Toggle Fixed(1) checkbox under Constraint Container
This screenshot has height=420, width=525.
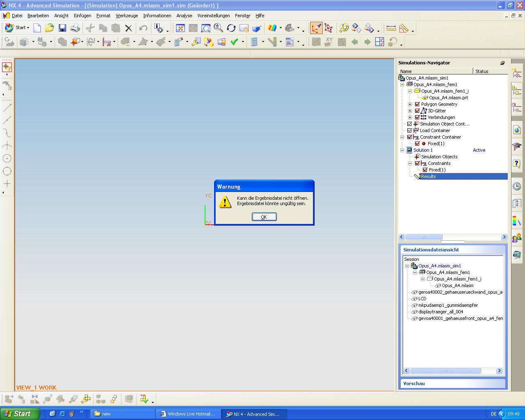click(417, 144)
